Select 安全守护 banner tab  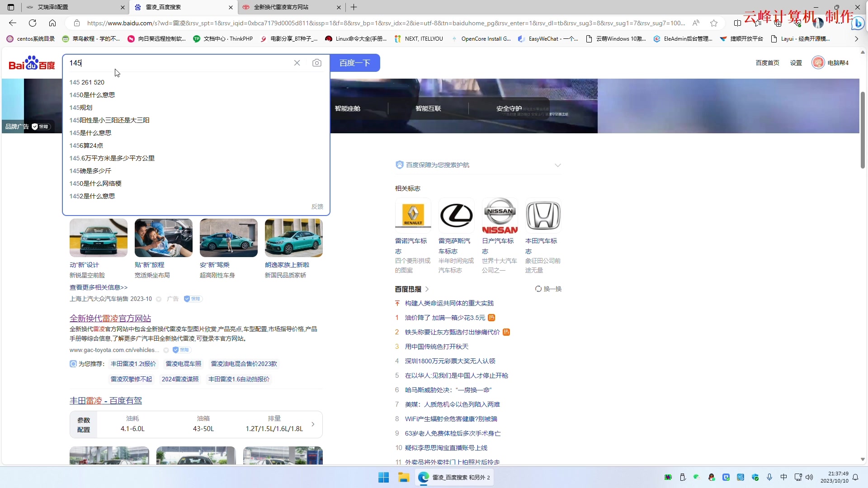pos(509,108)
